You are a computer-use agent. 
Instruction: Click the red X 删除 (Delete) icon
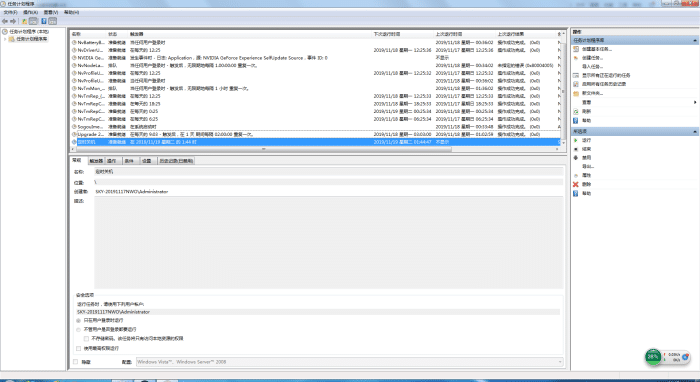click(x=576, y=184)
